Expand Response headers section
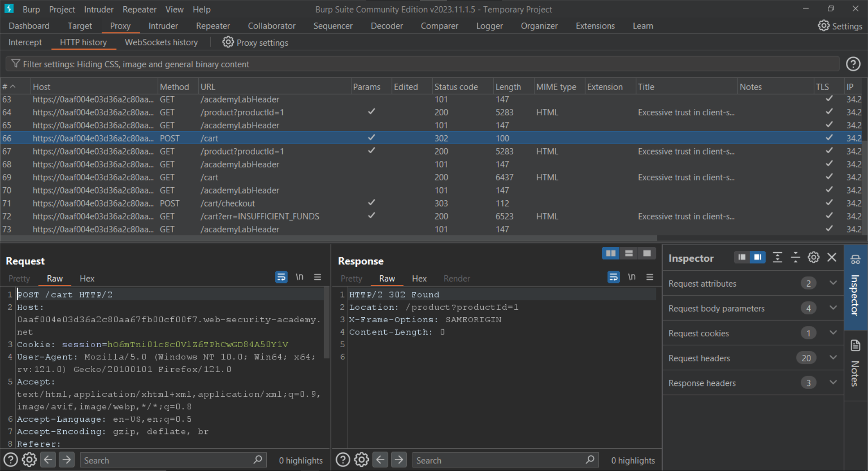 [x=833, y=383]
